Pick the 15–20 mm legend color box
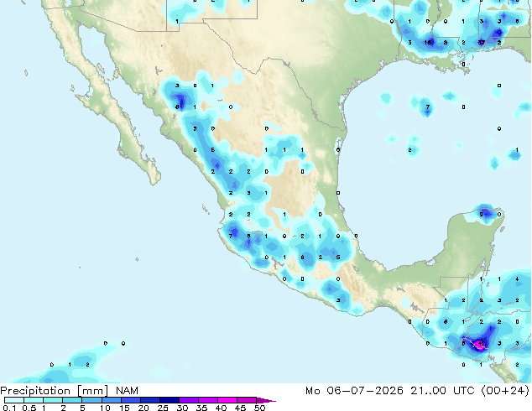 pos(130,400)
